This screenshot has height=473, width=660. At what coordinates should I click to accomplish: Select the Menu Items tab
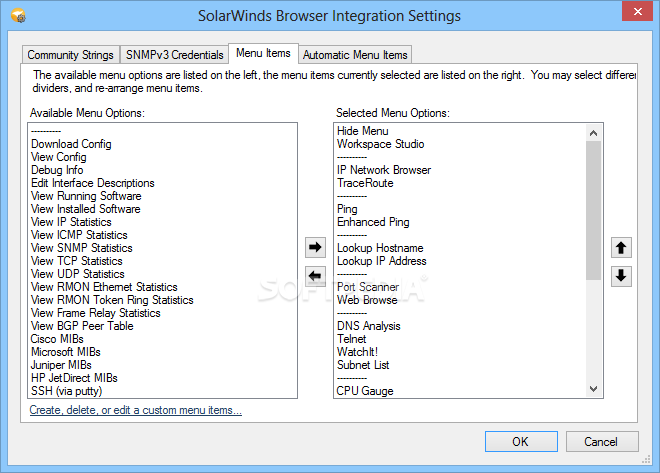coord(263,53)
